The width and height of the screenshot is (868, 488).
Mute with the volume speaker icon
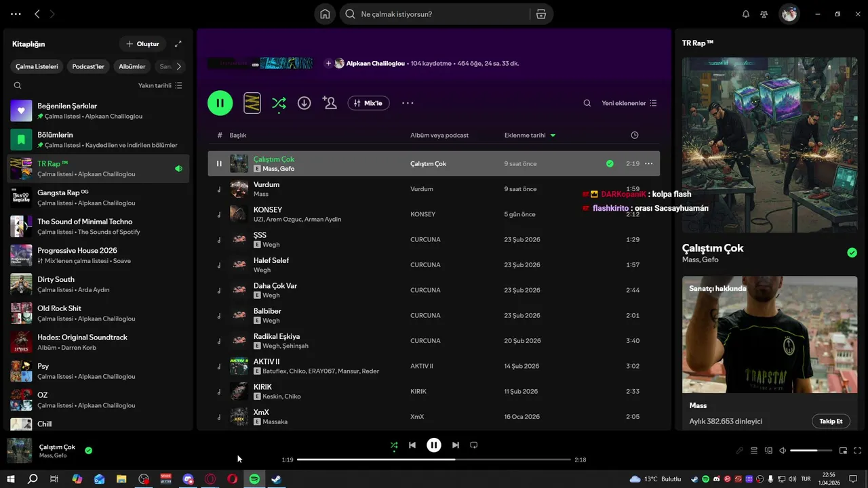point(783,451)
